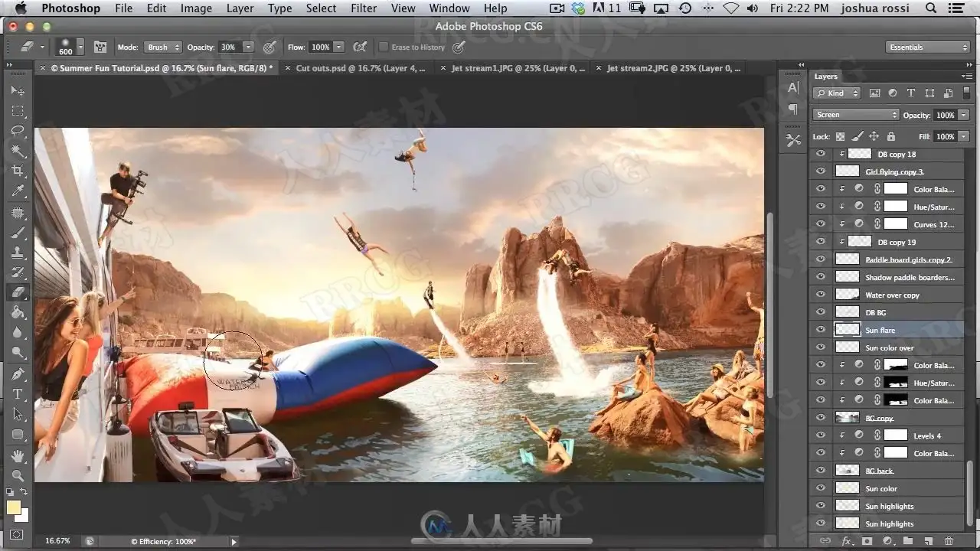Open the Essentials workspace dropdown
Image resolution: width=980 pixels, height=551 pixels.
pyautogui.click(x=929, y=47)
